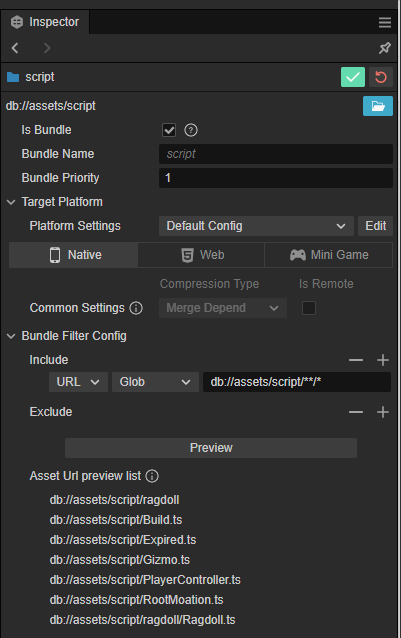Collapse the Bundle Filter Config section
The width and height of the screenshot is (401, 638).
click(11, 336)
